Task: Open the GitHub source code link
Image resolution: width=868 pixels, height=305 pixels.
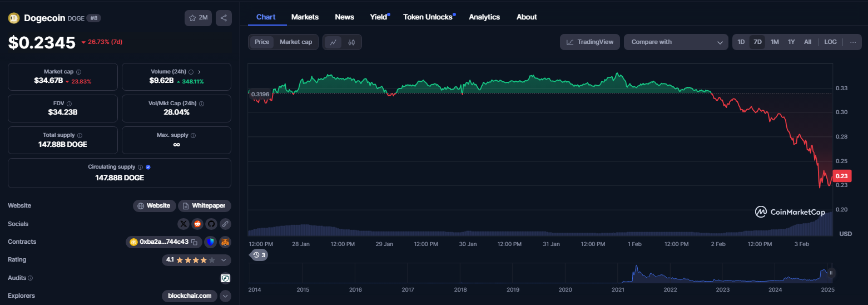Action: tap(211, 224)
